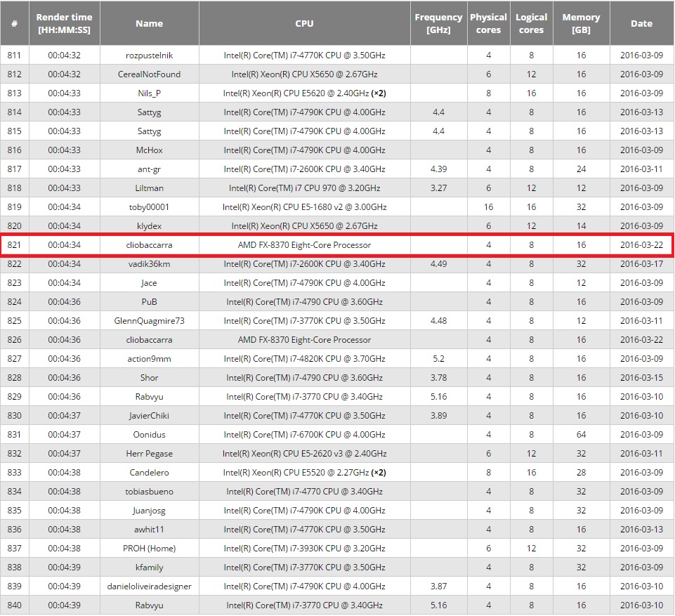Click row number 821

pyautogui.click(x=14, y=244)
